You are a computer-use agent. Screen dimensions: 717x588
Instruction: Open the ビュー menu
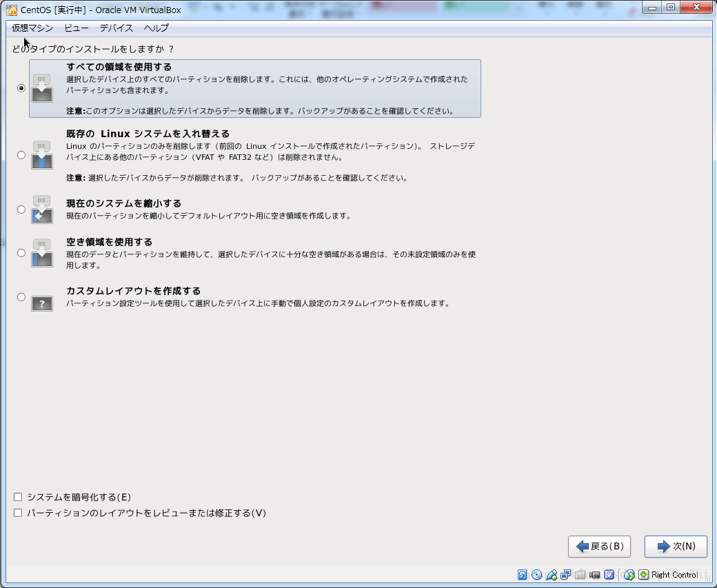pyautogui.click(x=77, y=28)
